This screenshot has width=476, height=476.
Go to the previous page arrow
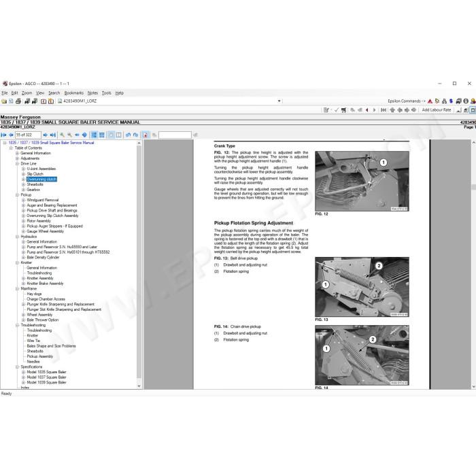[12, 135]
